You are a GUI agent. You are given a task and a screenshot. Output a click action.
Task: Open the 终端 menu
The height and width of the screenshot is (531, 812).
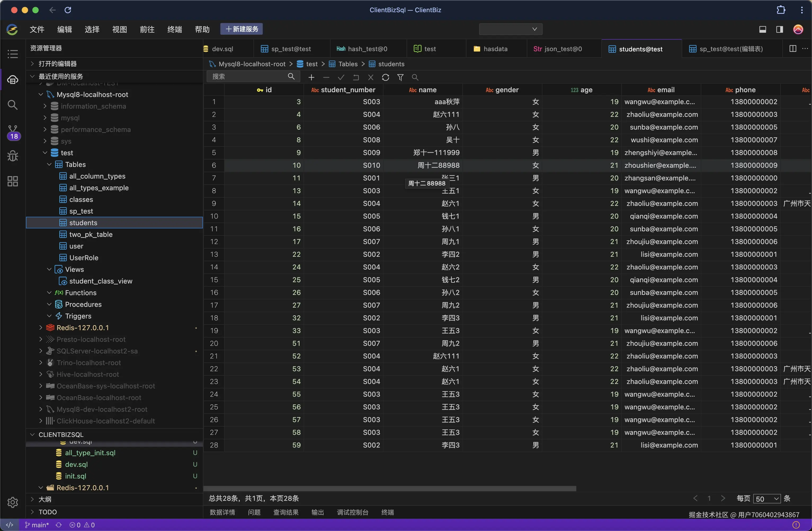tap(174, 29)
